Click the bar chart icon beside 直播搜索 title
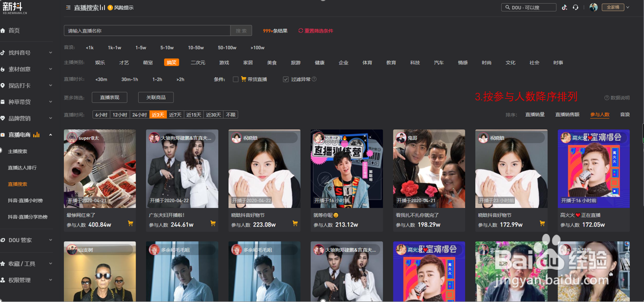 102,8
